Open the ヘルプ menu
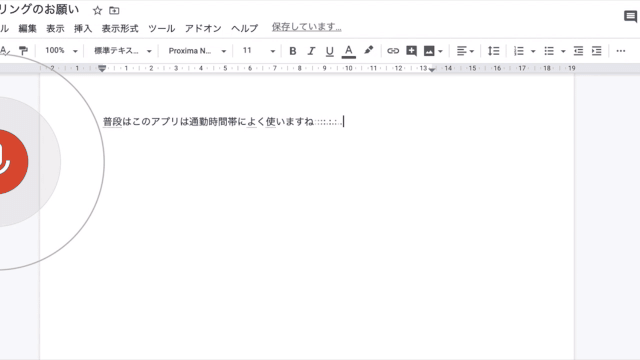 [244, 29]
